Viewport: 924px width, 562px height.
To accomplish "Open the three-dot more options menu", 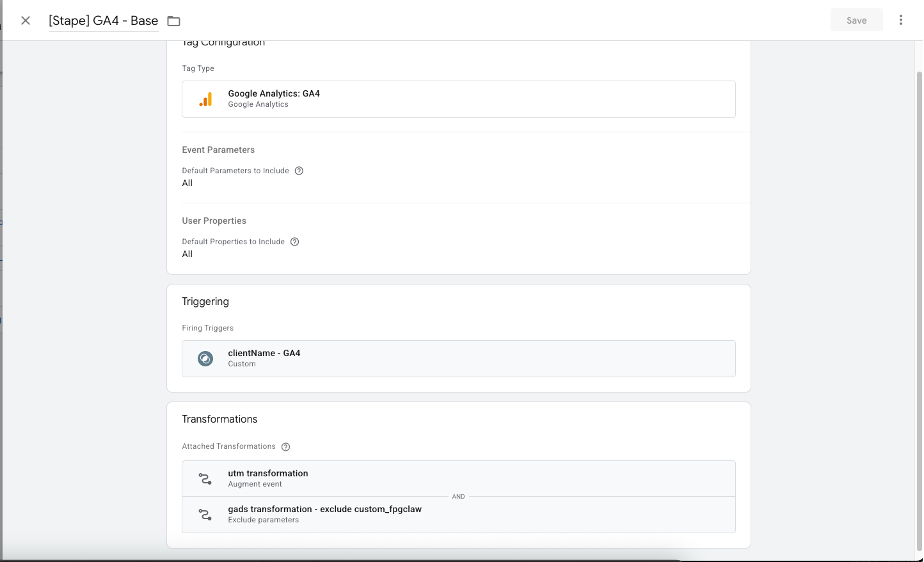I will tap(900, 20).
